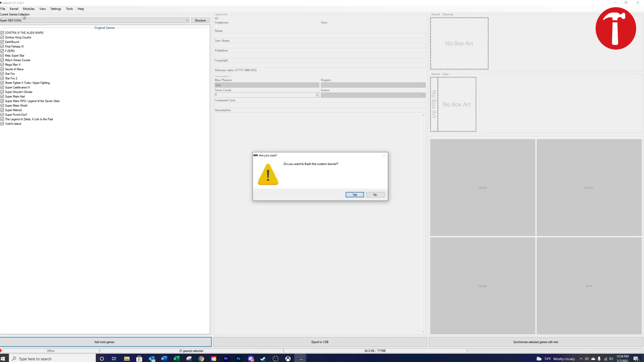This screenshot has height=362, width=644.
Task: Toggle checkbox for Super Metroid
Action: (2, 110)
